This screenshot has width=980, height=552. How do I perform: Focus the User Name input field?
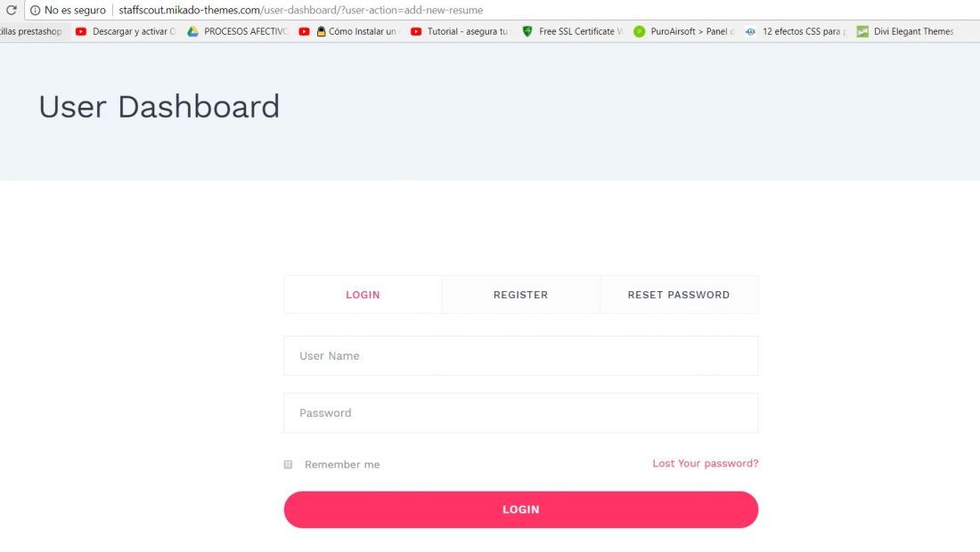[521, 356]
